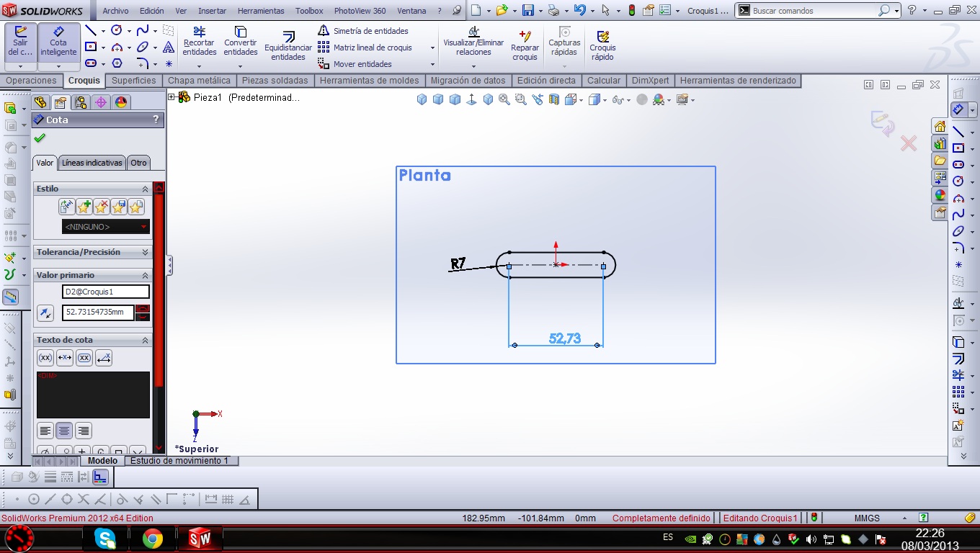This screenshot has height=553, width=980.
Task: Accept dimension with green checkmark
Action: coord(40,138)
